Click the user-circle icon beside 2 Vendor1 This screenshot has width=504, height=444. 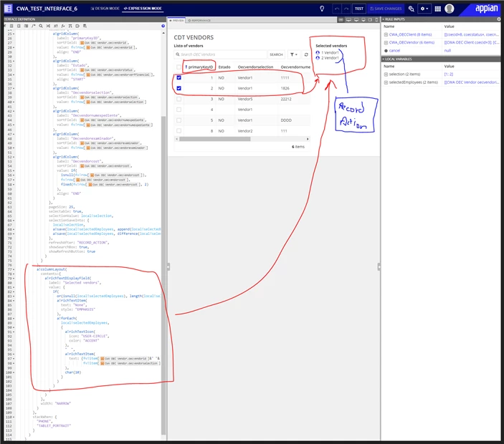pos(318,58)
